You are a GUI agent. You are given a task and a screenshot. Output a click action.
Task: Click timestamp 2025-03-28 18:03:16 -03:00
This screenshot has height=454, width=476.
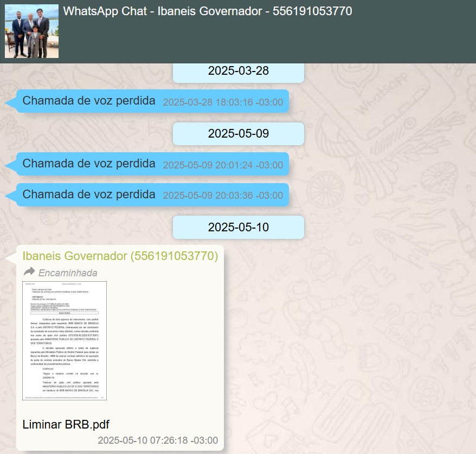(x=223, y=102)
